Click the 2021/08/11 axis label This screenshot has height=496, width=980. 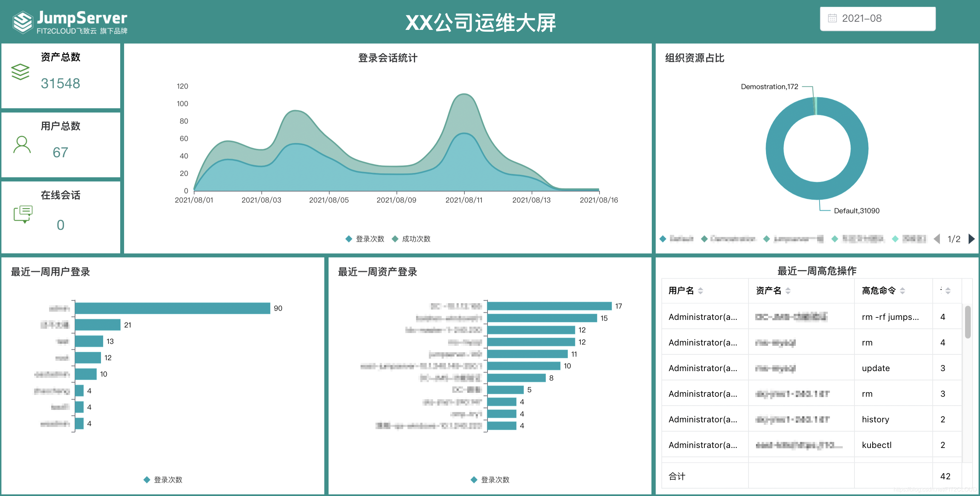click(x=464, y=200)
